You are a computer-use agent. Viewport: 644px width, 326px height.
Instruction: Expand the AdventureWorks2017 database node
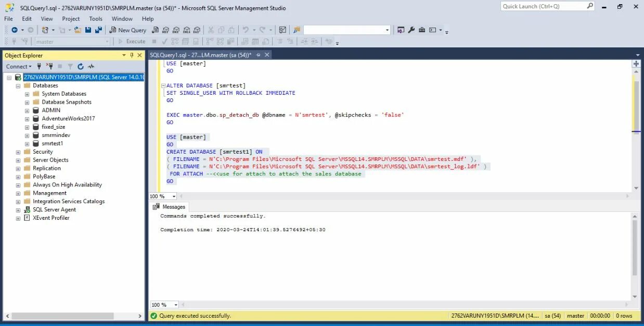coord(27,119)
